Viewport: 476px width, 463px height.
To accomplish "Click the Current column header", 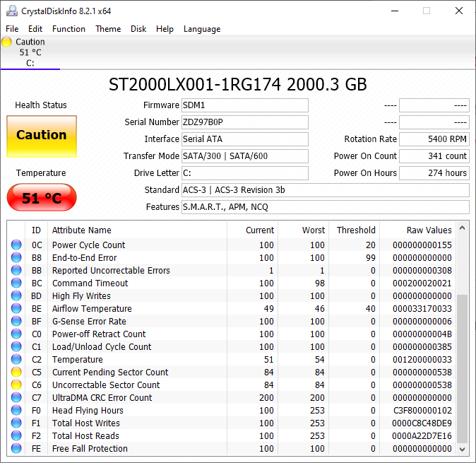I will pos(253,230).
